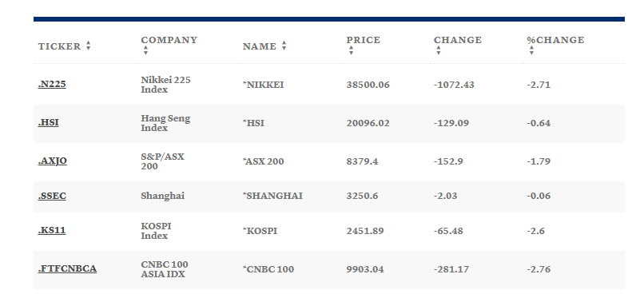This screenshot has height=294, width=644.
Task: Sort by CHANGE arrows icon
Action: (438, 50)
